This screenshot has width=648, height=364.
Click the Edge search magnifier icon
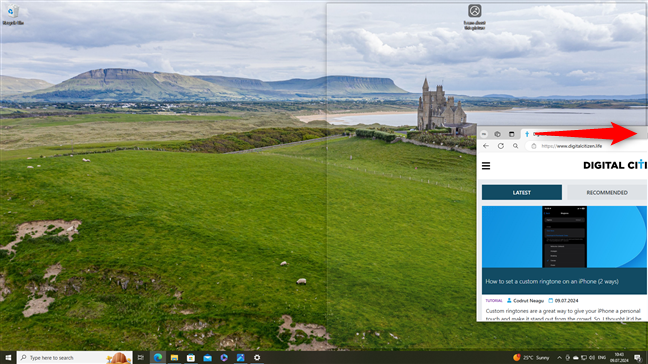pos(515,146)
